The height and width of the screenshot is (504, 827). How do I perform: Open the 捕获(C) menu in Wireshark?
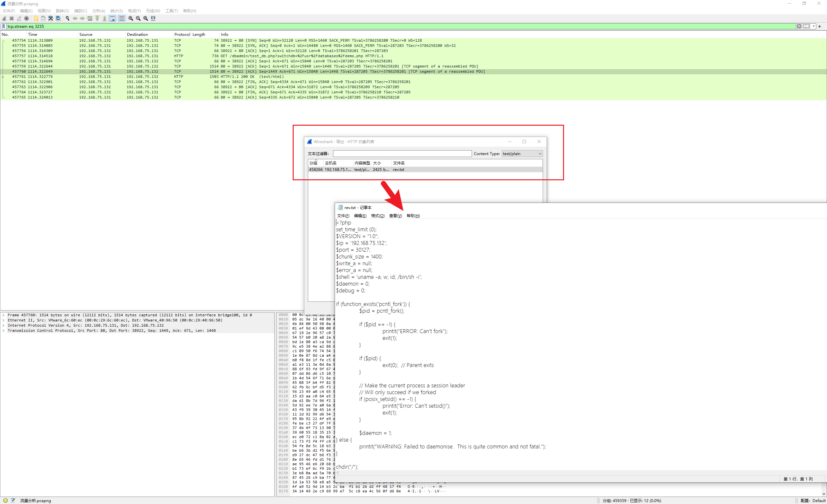(x=80, y=11)
